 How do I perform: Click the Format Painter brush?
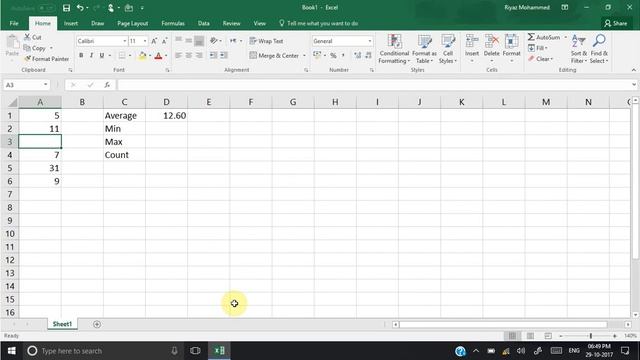(27, 59)
